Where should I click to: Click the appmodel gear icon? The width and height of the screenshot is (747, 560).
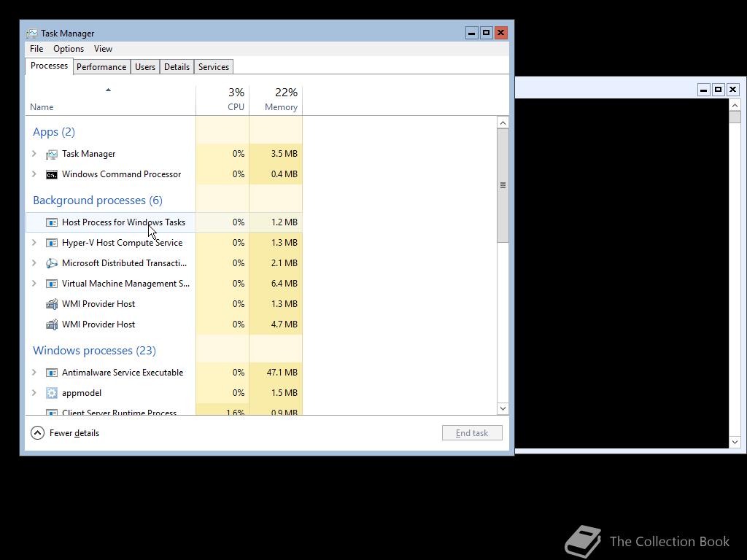pos(52,393)
